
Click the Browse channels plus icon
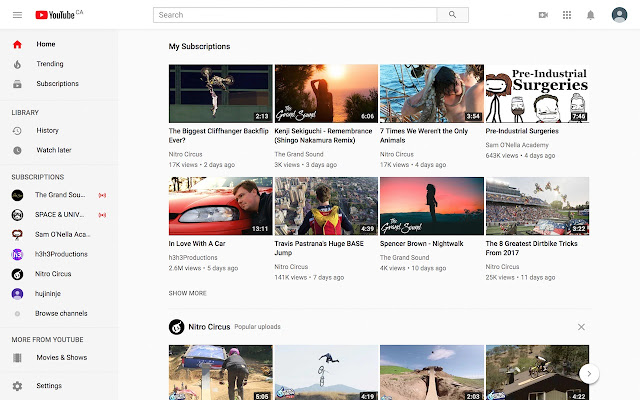point(17,313)
